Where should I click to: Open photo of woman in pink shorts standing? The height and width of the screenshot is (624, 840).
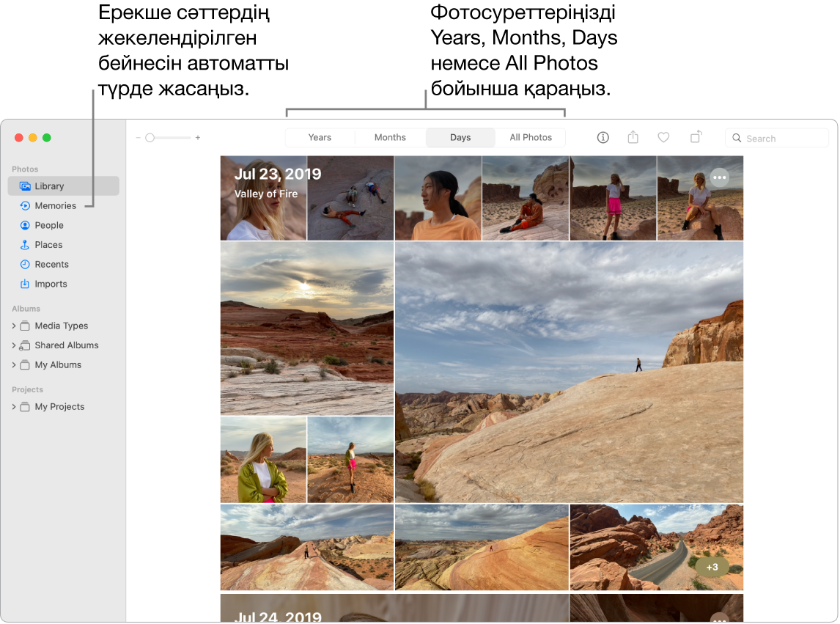pos(613,198)
